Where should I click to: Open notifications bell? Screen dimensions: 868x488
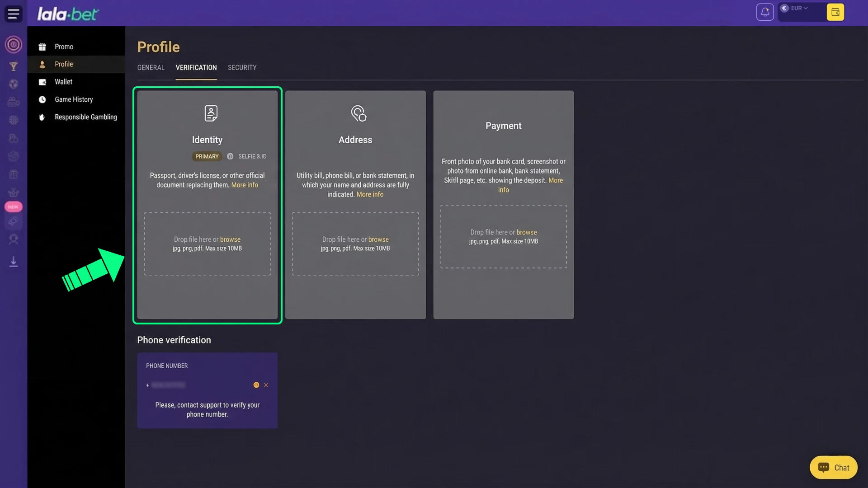[765, 12]
